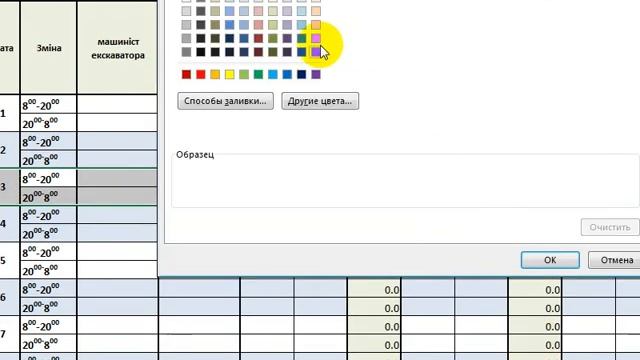Confirm the dialog with OK

coord(550,260)
